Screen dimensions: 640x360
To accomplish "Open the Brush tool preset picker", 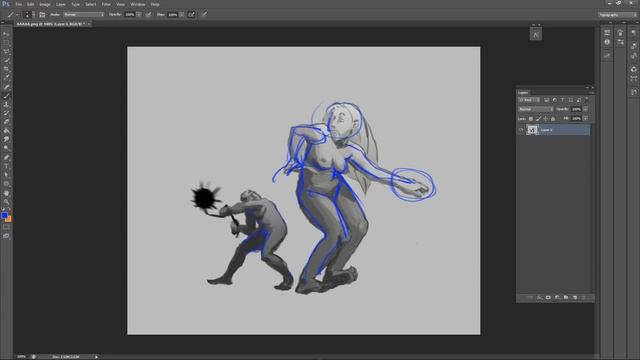I will click(12, 15).
